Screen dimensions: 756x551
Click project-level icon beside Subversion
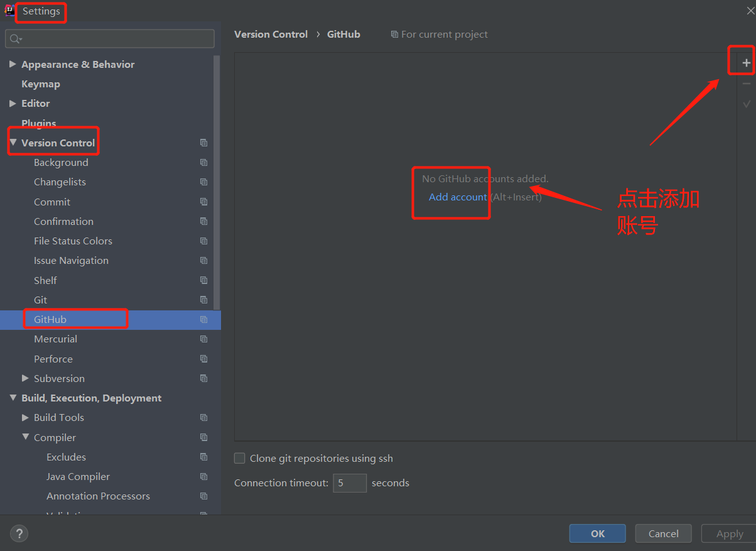[x=203, y=378]
